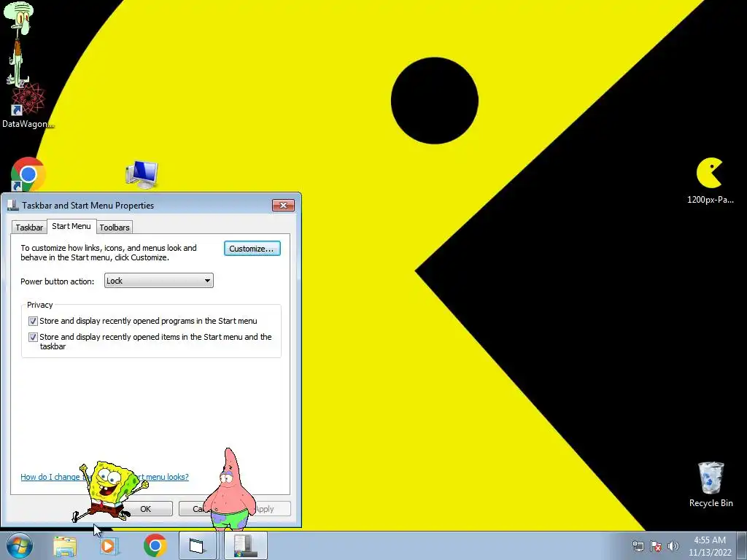Image resolution: width=747 pixels, height=560 pixels.
Task: Open Windows Explorer from the taskbar
Action: (65, 546)
